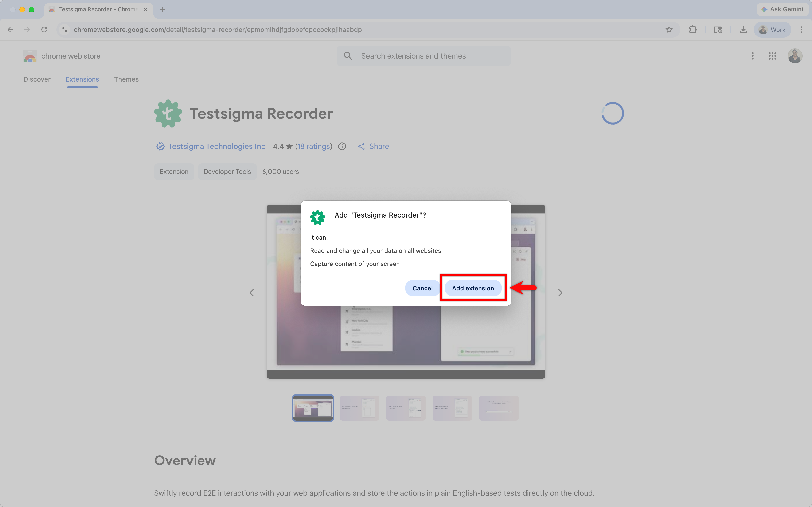Select the second screenshot thumbnail
Image resolution: width=812 pixels, height=507 pixels.
tap(359, 408)
